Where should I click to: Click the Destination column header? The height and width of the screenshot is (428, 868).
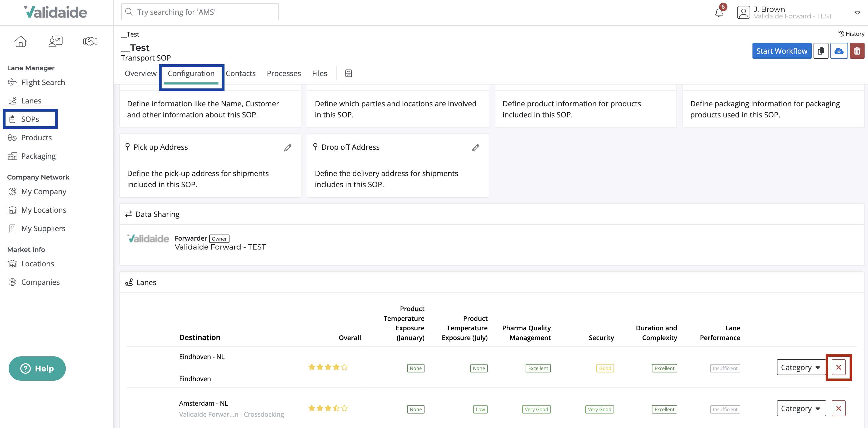pos(199,337)
